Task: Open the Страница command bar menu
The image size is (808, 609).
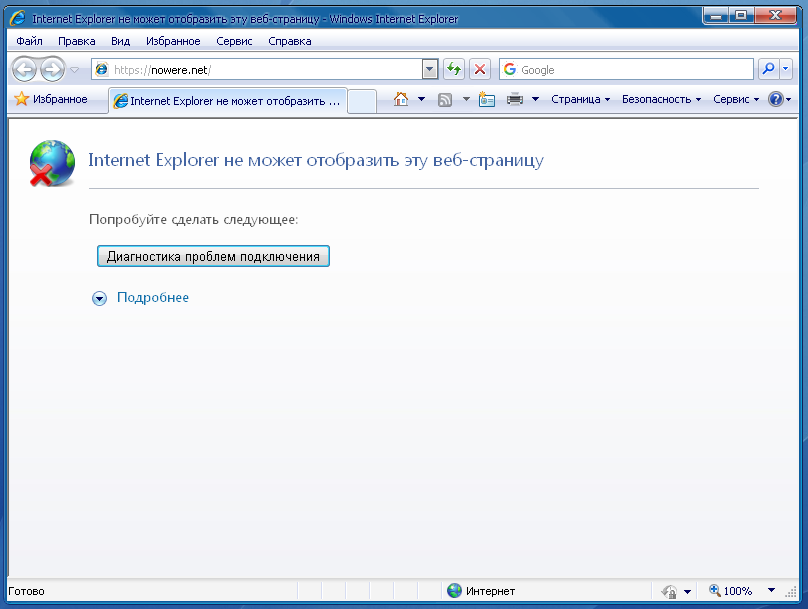Action: click(581, 99)
